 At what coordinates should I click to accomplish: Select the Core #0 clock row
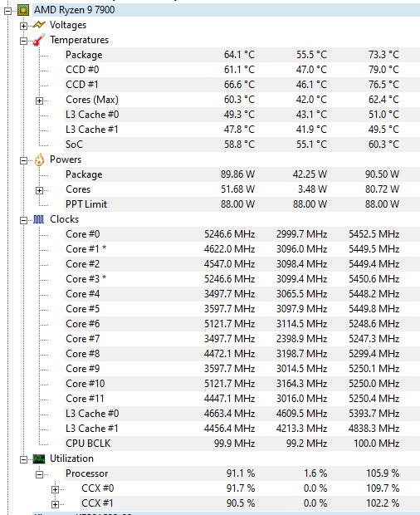242,234
